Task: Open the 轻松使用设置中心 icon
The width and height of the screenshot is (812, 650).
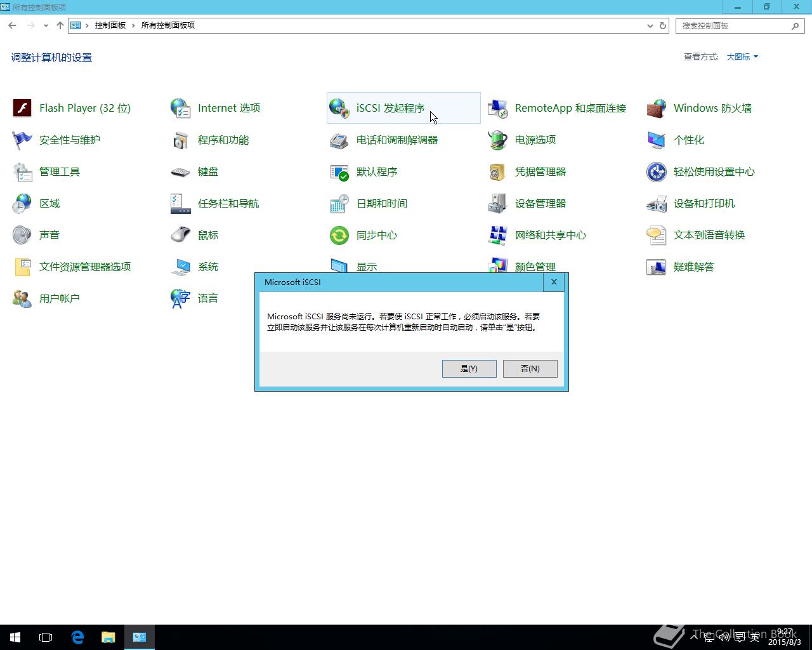Action: [657, 171]
